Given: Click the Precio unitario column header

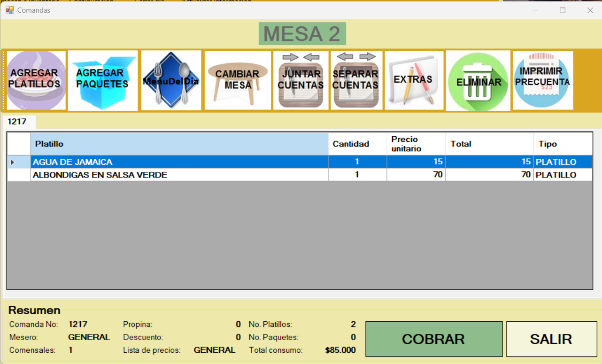Looking at the screenshot, I should tap(416, 144).
